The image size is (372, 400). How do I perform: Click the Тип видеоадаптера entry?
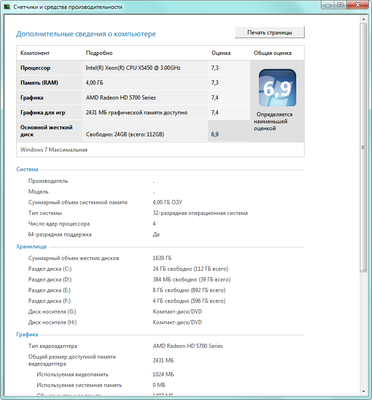pos(53,346)
